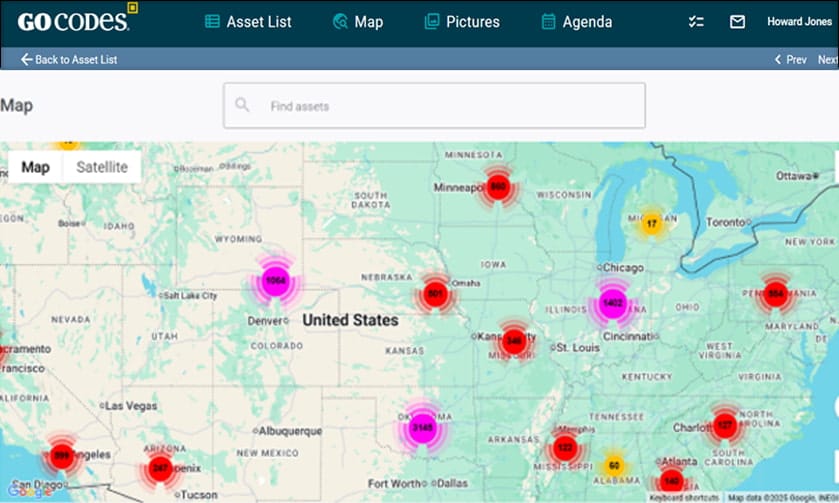Open the 1402 asset cluster near Chicago
This screenshot has width=839, height=503.
point(612,303)
